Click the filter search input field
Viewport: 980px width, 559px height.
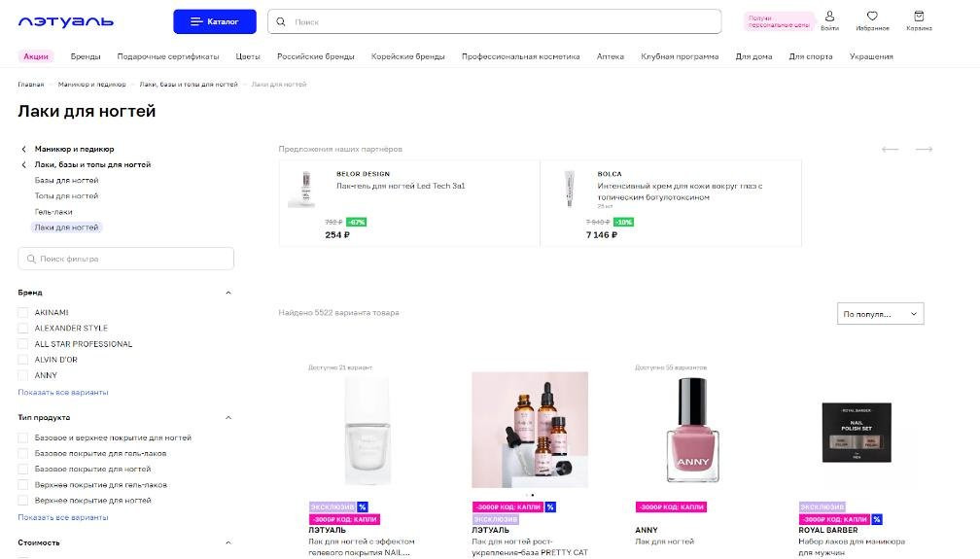(x=126, y=259)
